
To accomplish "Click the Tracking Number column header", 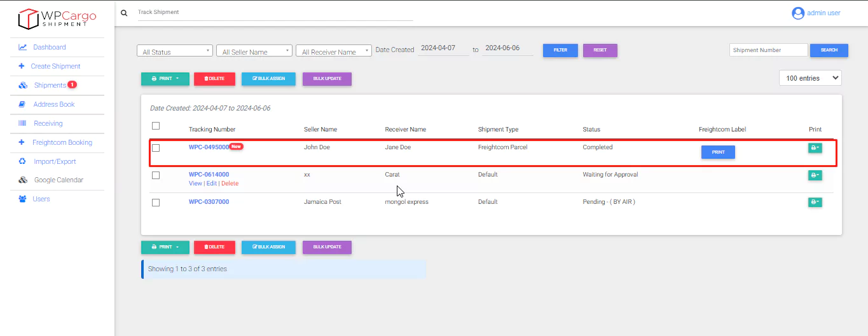I will [x=212, y=130].
